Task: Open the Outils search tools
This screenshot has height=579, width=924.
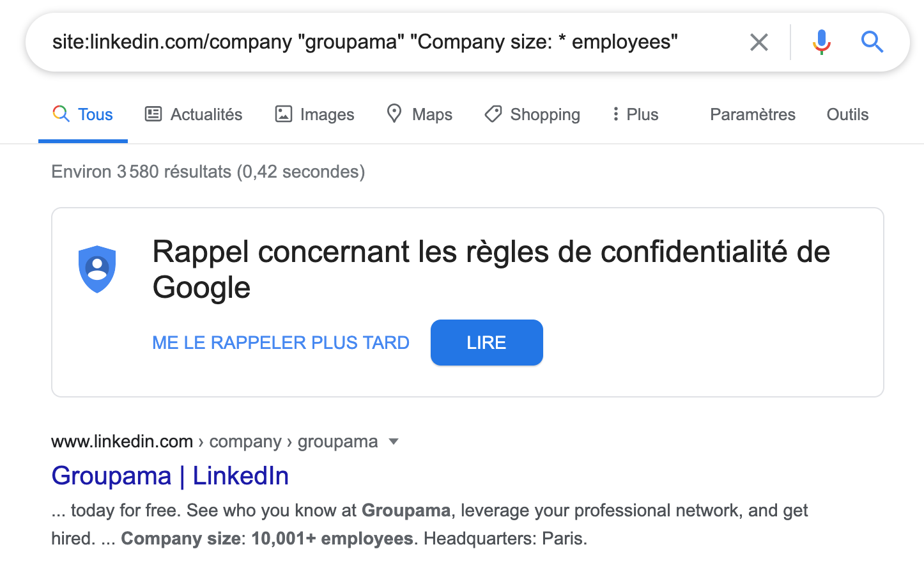Action: pyautogui.click(x=847, y=114)
